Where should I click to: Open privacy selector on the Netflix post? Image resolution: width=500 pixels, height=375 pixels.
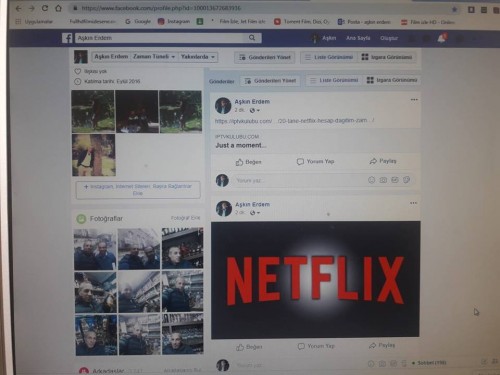(x=255, y=212)
